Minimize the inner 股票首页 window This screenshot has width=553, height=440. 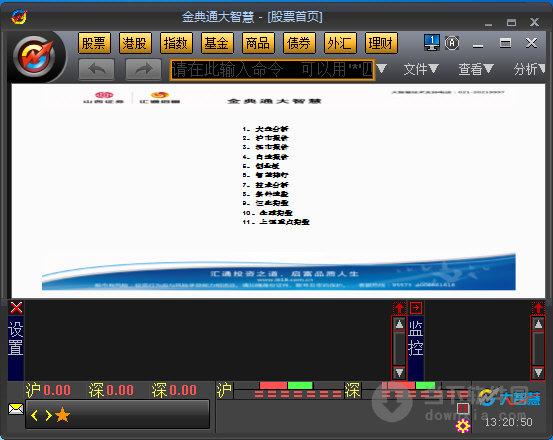[x=478, y=45]
